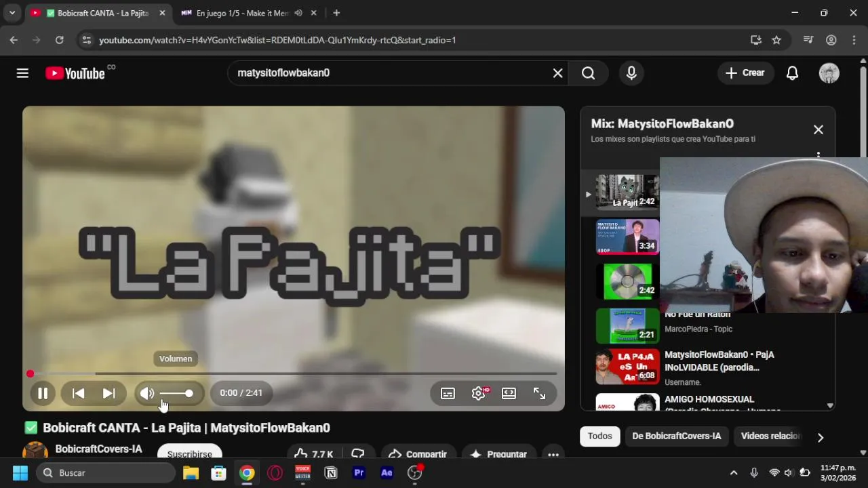868x488 pixels.
Task: Start a voice search with the microphone
Action: click(631, 73)
